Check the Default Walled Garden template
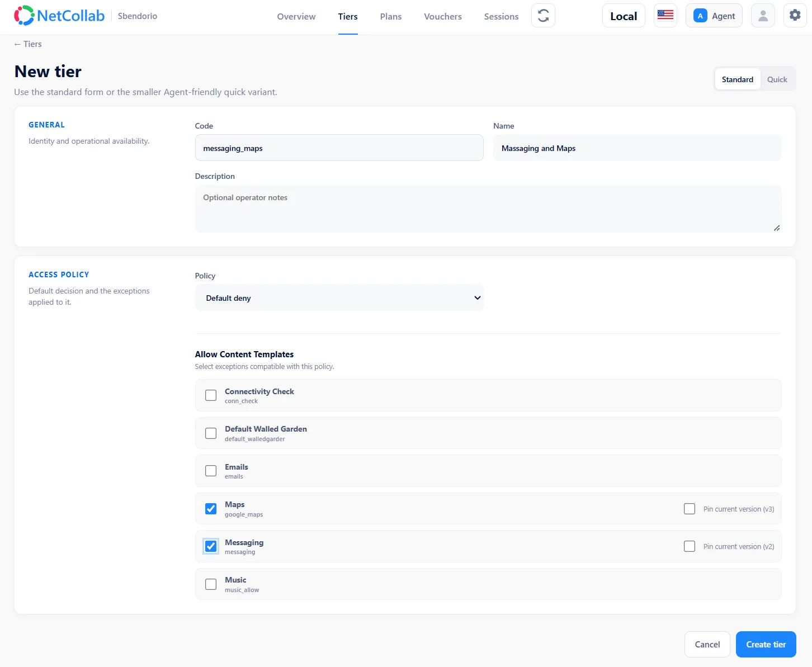Screen dimensions: 812x667 (211, 433)
